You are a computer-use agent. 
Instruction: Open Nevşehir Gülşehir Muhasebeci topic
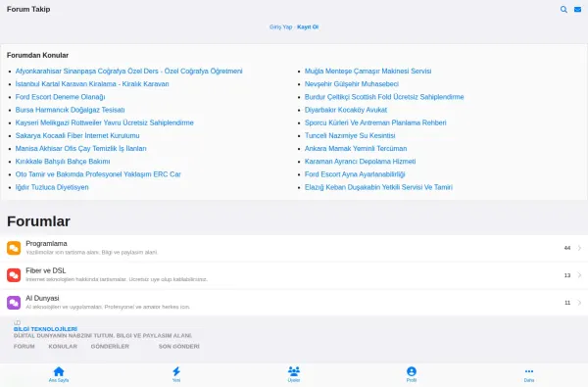tap(352, 84)
